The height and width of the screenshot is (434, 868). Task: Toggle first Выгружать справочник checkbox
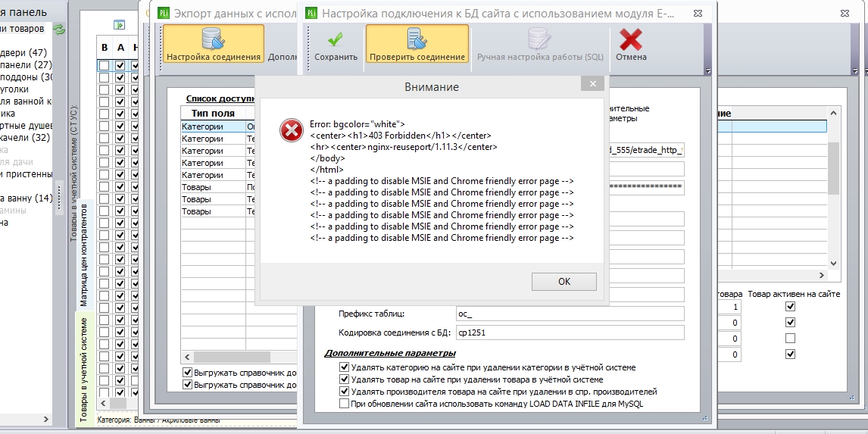(x=187, y=373)
